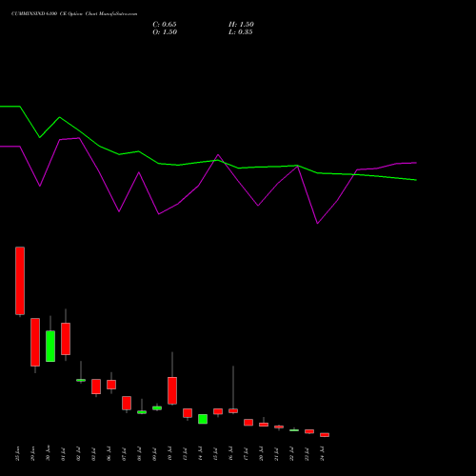Click the 24 Jul date label

323,454
